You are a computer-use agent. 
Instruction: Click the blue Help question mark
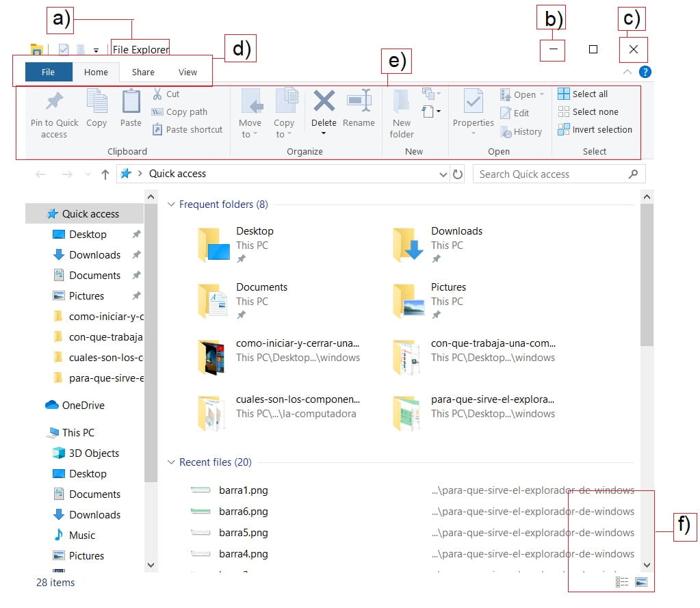coord(645,72)
